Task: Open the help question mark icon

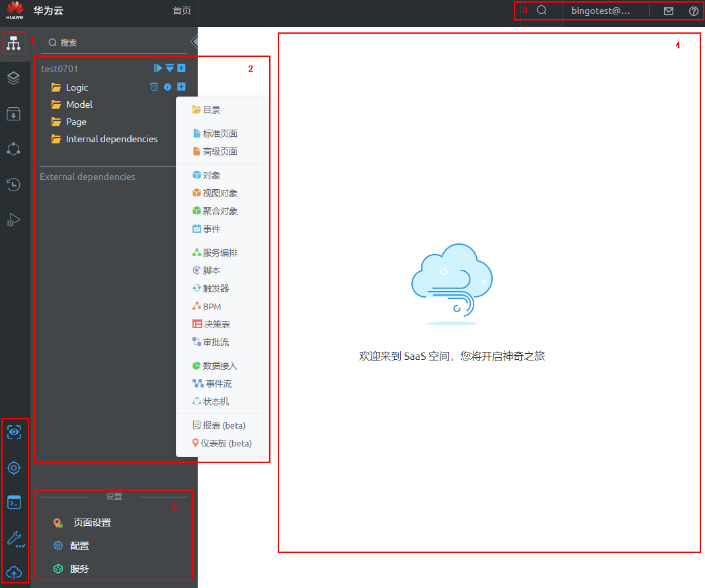Action: 694,11
